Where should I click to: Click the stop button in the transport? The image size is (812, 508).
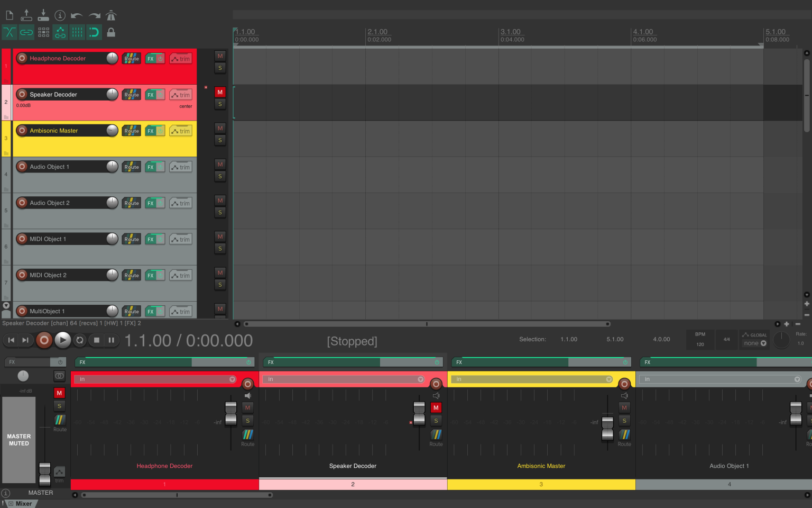tap(96, 340)
